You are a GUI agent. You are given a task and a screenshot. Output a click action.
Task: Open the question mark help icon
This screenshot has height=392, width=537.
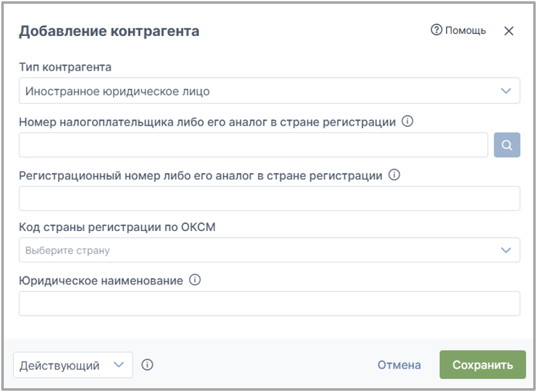click(x=437, y=30)
